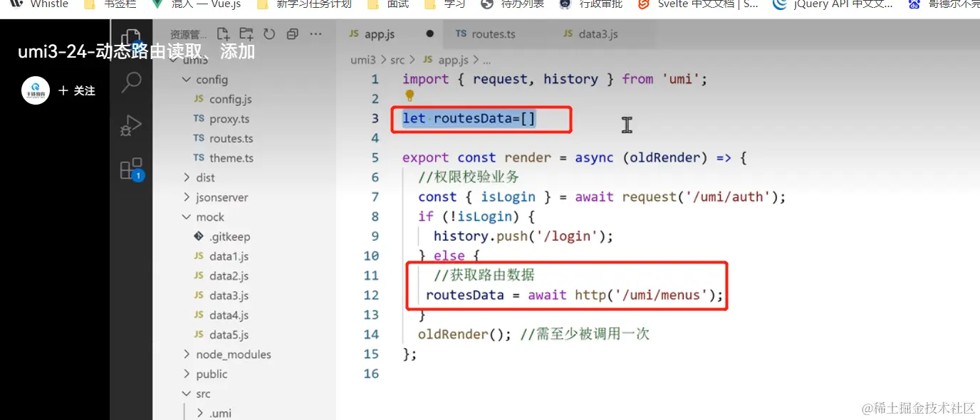This screenshot has width=980, height=420.
Task: Click the '/umi/menus' string on line 12
Action: click(660, 295)
